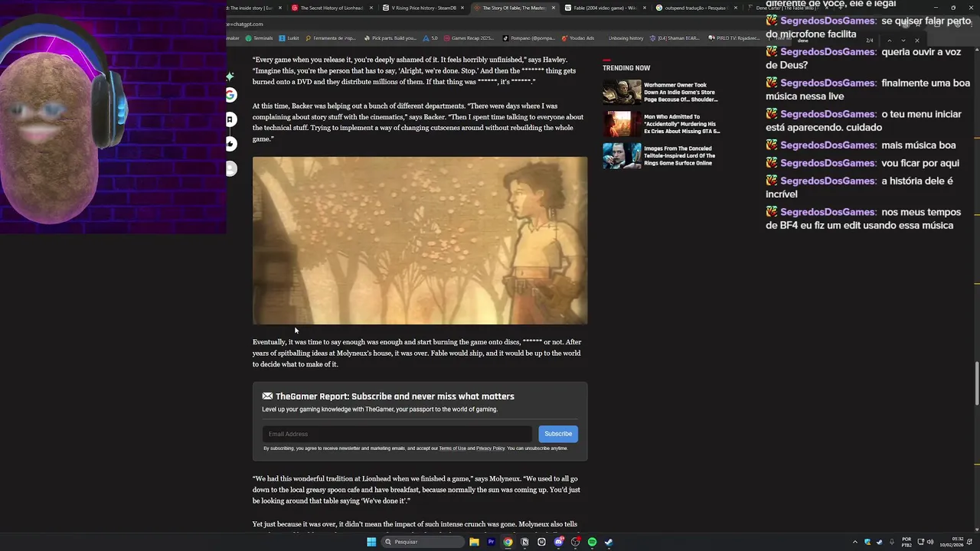Open the Pick parts bookmark

(390, 37)
